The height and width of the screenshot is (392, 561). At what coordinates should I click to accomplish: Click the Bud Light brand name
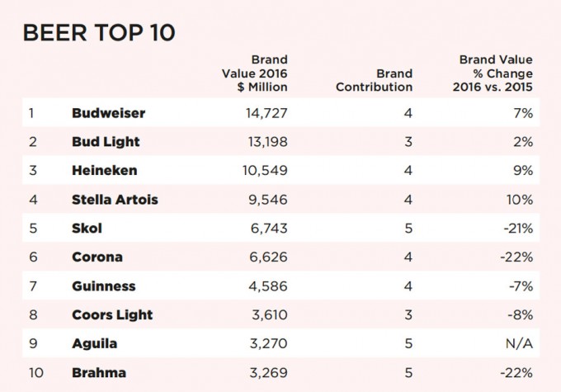click(106, 142)
